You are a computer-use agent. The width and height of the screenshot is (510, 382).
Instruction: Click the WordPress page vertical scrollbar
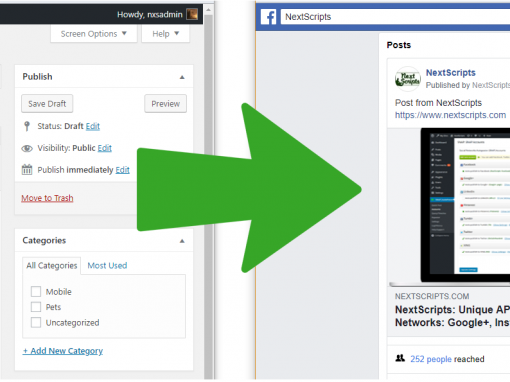click(x=208, y=192)
